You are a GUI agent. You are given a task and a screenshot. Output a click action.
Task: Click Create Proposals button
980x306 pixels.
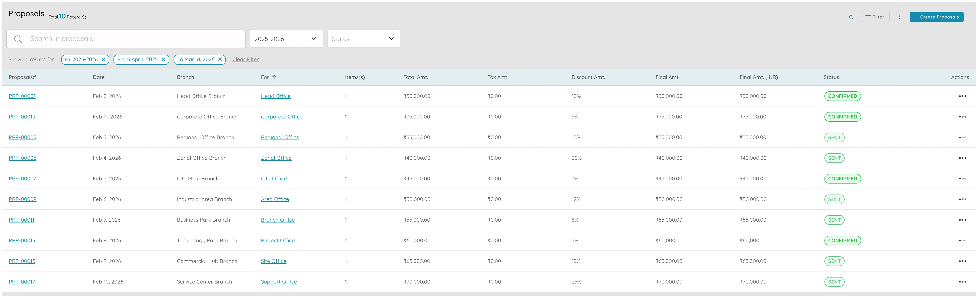coord(936,17)
